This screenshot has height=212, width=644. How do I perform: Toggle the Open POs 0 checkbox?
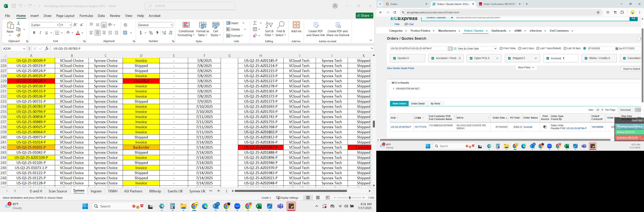(x=471, y=58)
